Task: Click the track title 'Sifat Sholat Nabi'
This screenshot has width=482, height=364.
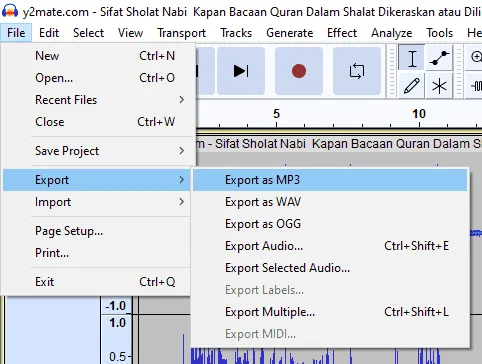Action: tap(260, 144)
